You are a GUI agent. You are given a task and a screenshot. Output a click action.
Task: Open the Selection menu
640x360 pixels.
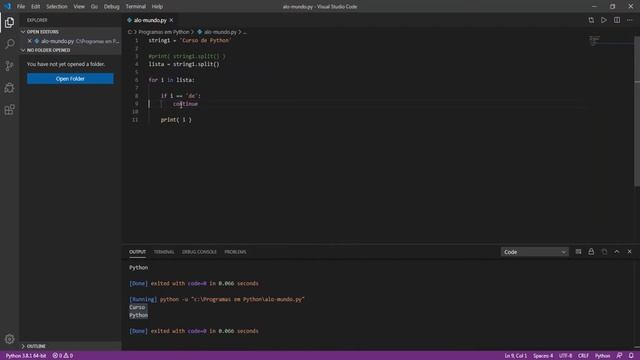57,7
